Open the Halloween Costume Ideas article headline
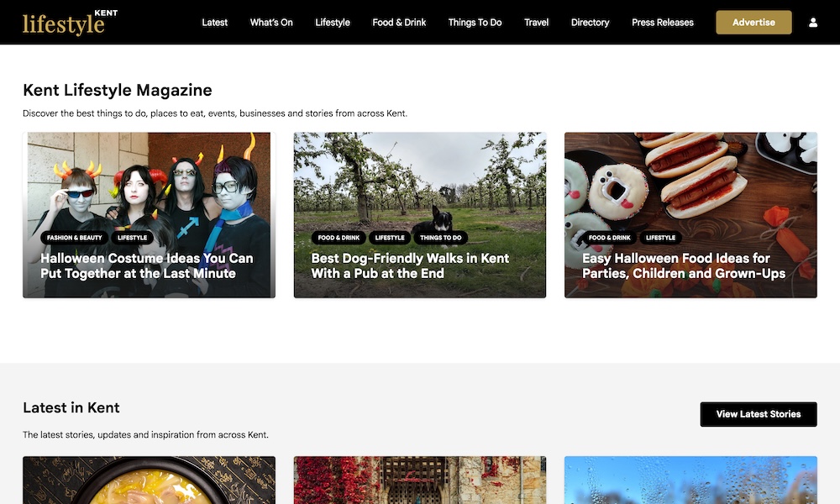This screenshot has width=840, height=504. click(147, 265)
